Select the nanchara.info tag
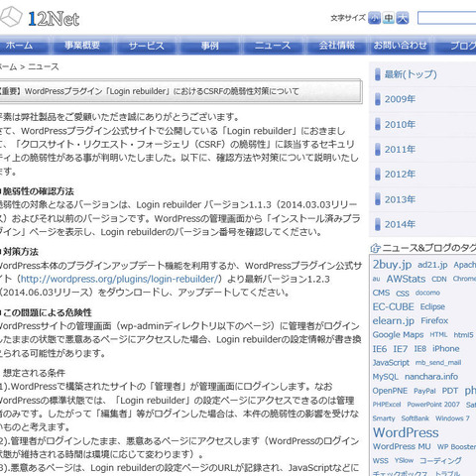Image resolution: width=476 pixels, height=476 pixels. tap(431, 377)
